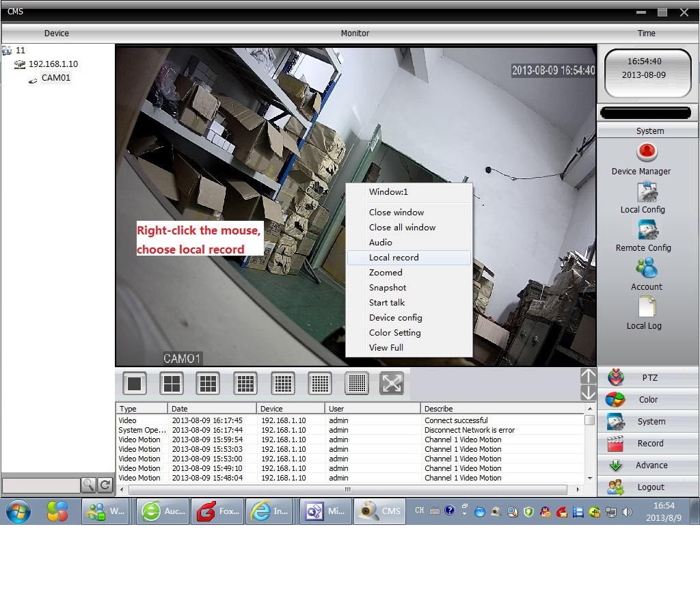Image resolution: width=700 pixels, height=594 pixels.
Task: Select CAM01 in the device tree
Action: (x=55, y=78)
